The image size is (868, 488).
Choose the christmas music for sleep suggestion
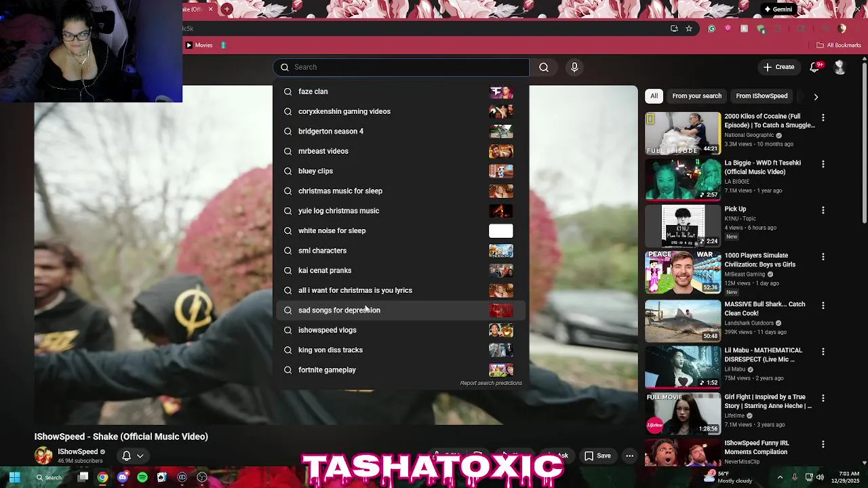401,191
